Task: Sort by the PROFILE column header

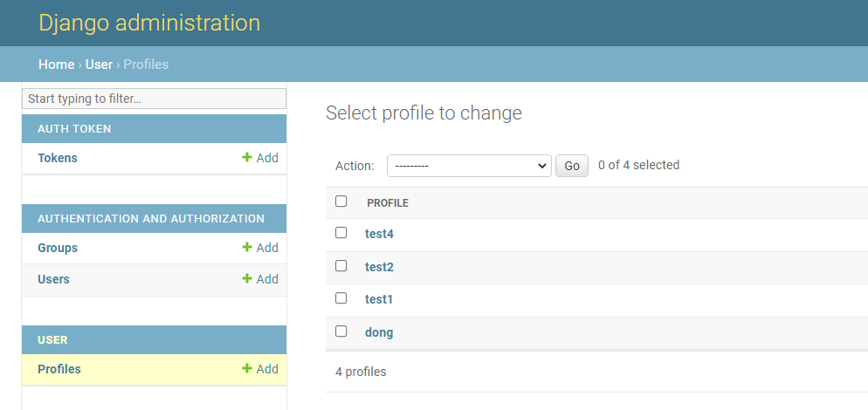Action: click(x=388, y=203)
